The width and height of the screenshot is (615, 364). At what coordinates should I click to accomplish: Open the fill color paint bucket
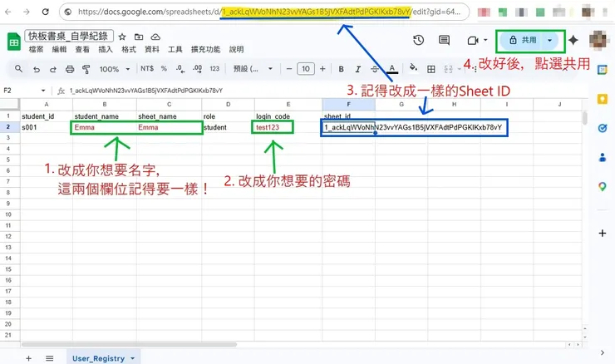413,68
